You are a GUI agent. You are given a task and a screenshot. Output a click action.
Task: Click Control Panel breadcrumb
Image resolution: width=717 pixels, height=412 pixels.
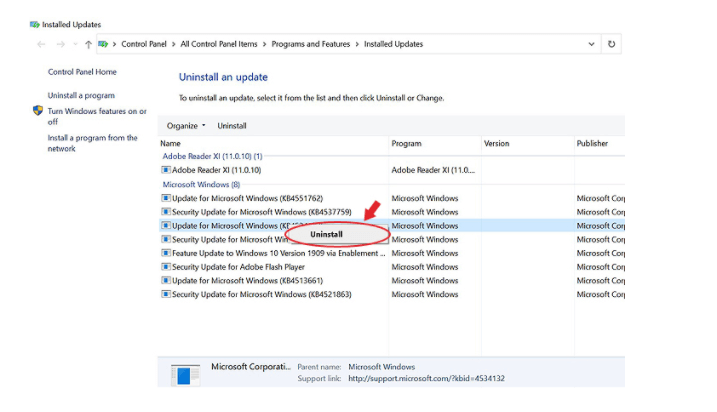[144, 44]
